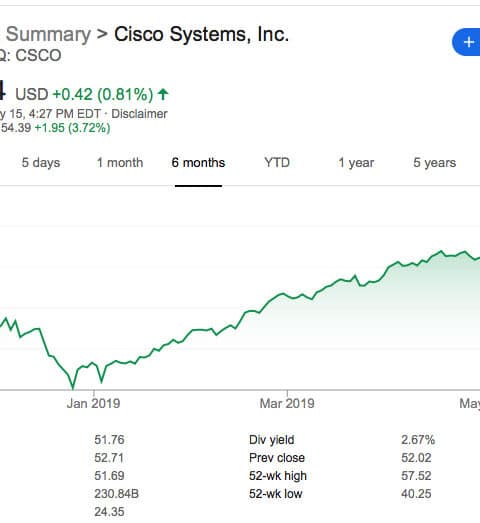Screen dimensions: 480x523
Task: Click the Jan 2019 axis marker
Action: click(93, 403)
